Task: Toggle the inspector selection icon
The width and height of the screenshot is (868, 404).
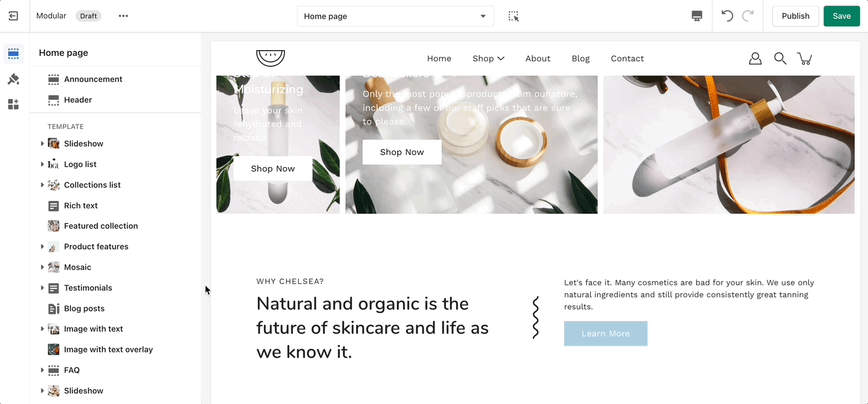Action: coord(513,17)
